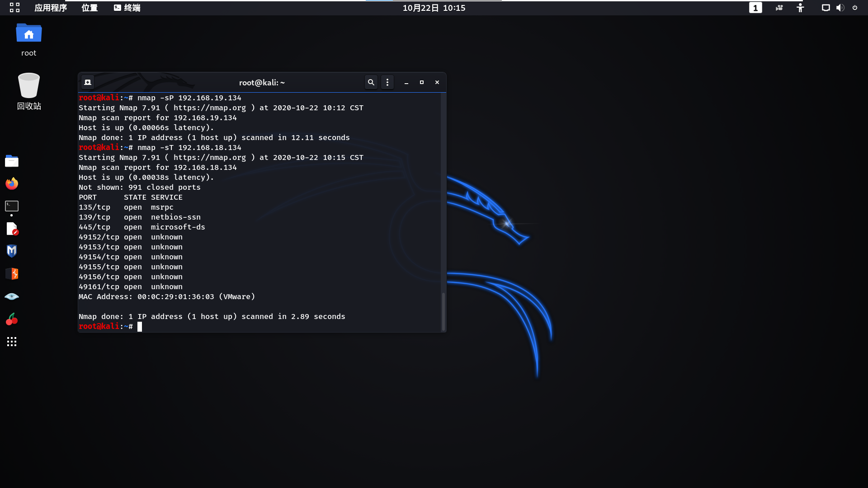The height and width of the screenshot is (488, 868).
Task: Click the terminal vertical scrollbar
Action: coord(443,311)
